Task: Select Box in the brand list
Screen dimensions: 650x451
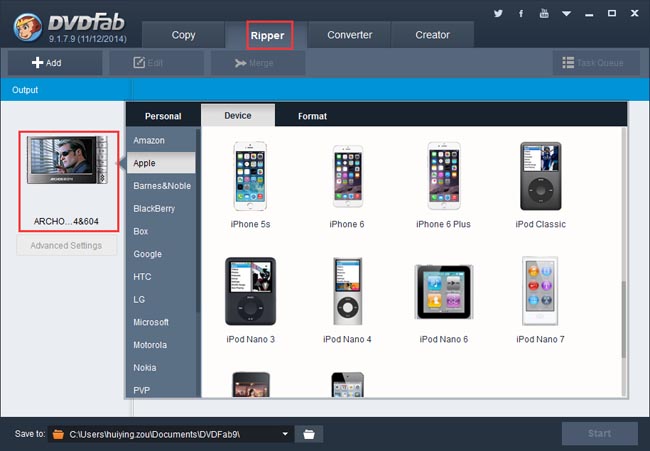Action: click(x=161, y=231)
